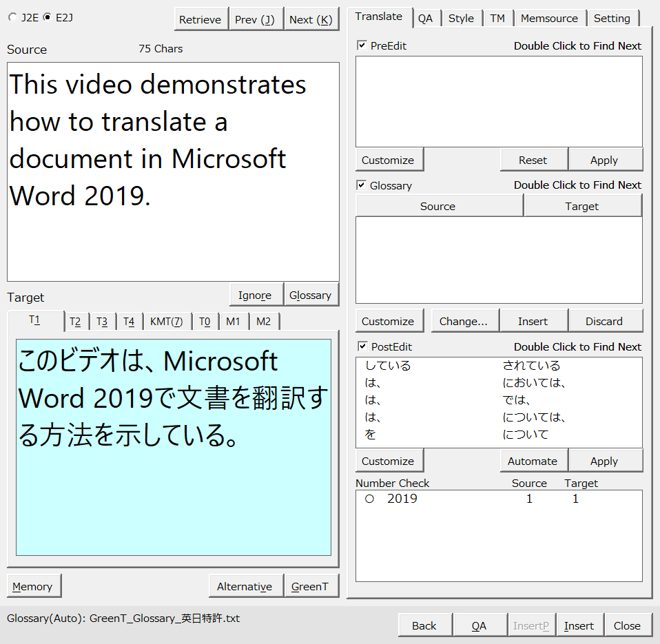Select the J2E radio button
The height and width of the screenshot is (644, 660).
[x=14, y=18]
